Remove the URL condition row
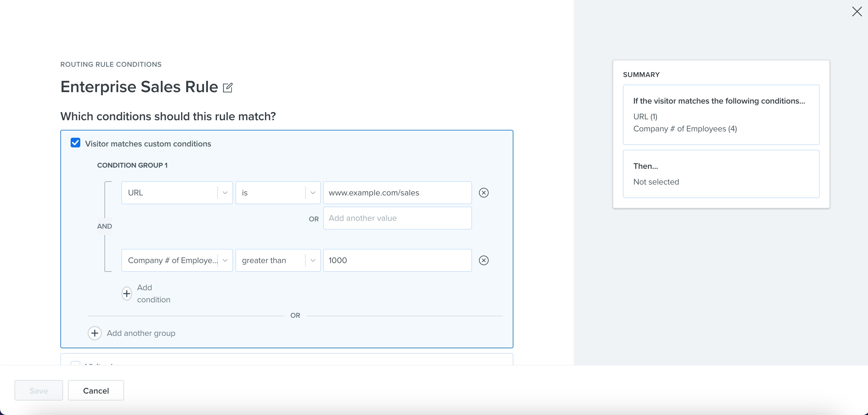868x415 pixels. (x=483, y=193)
